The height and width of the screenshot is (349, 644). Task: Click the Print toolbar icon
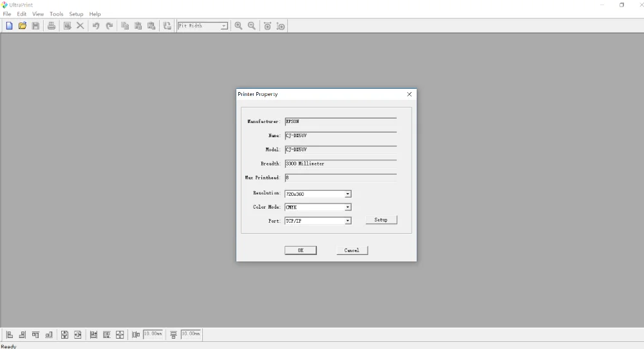pos(52,26)
